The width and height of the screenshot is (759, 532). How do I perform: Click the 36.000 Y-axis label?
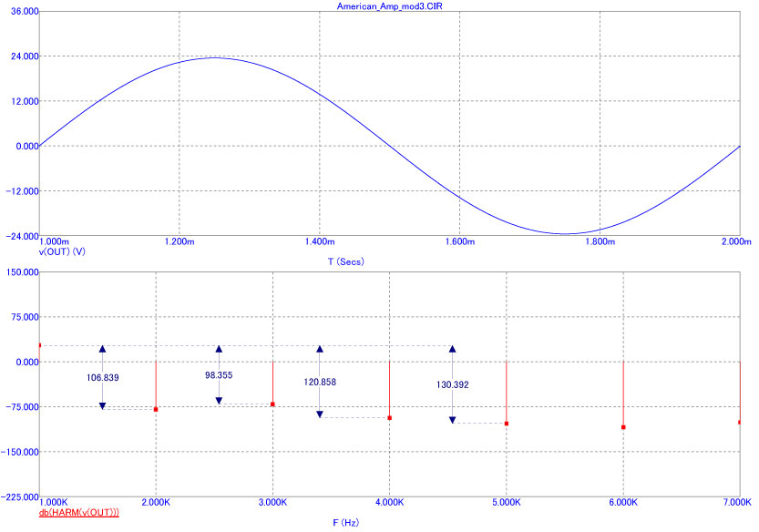point(25,11)
